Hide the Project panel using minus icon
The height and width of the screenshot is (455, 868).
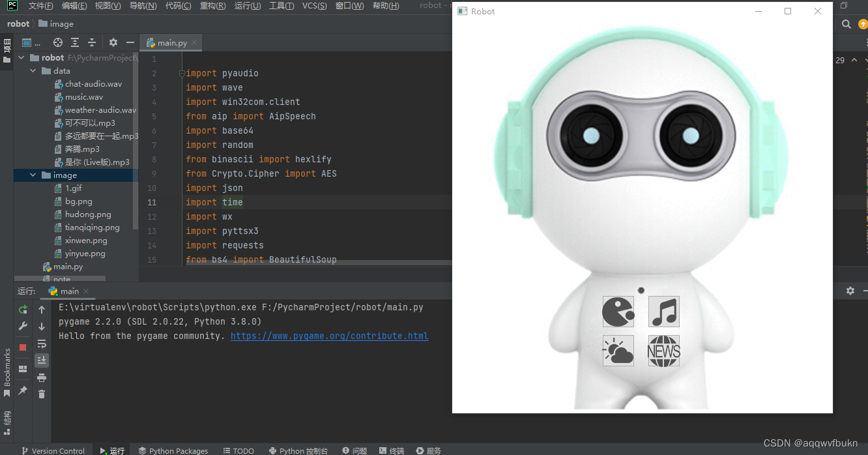[130, 42]
